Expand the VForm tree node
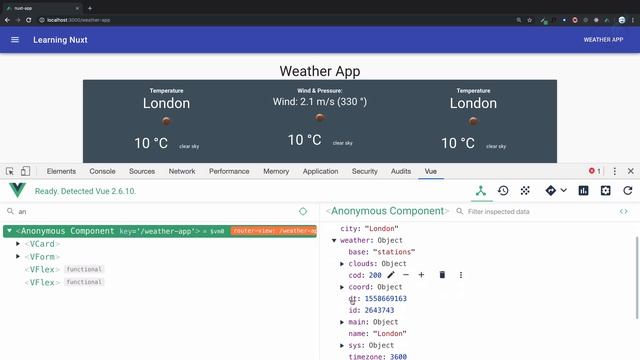 coord(18,256)
